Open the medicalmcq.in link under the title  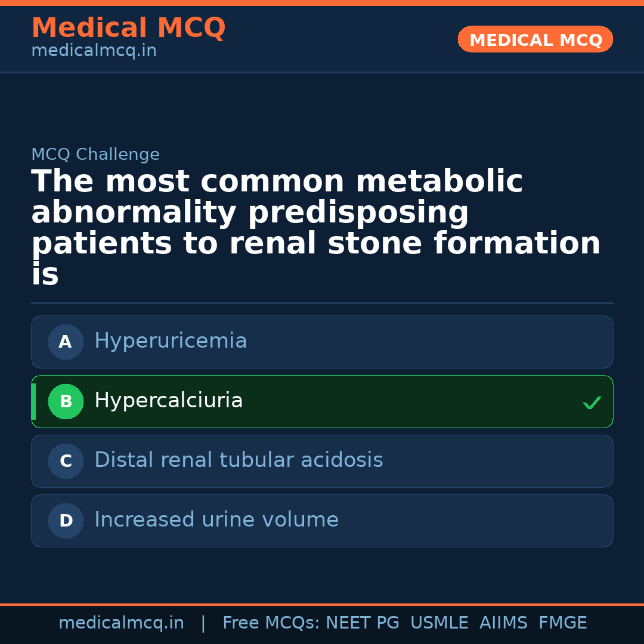(x=94, y=51)
